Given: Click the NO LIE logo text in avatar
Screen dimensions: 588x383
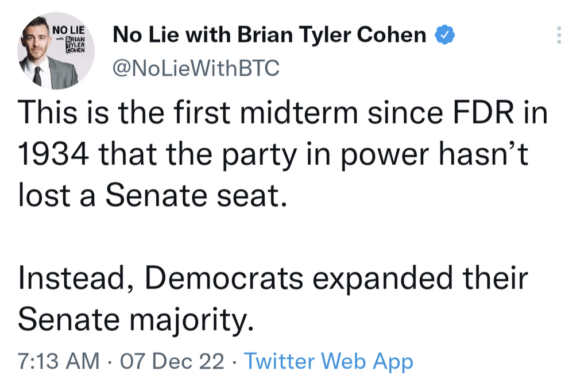Looking at the screenshot, I should (x=68, y=29).
